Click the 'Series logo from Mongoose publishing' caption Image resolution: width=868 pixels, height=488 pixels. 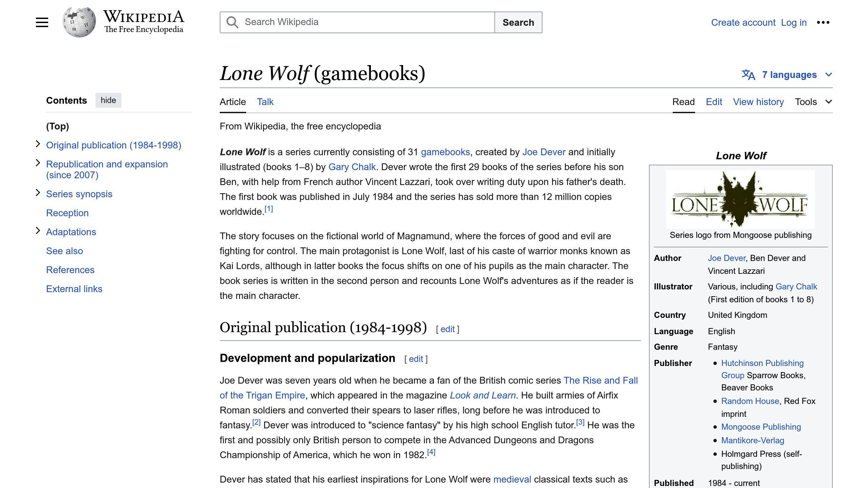pos(741,235)
